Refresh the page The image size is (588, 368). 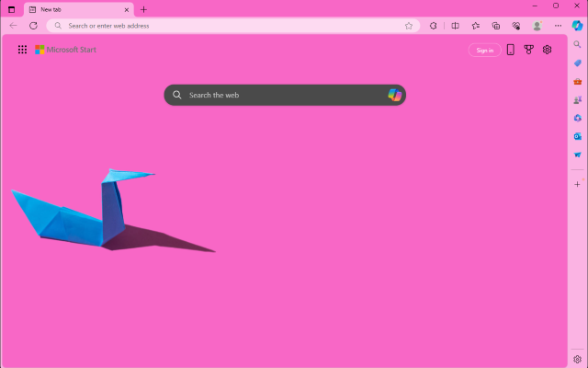click(33, 26)
